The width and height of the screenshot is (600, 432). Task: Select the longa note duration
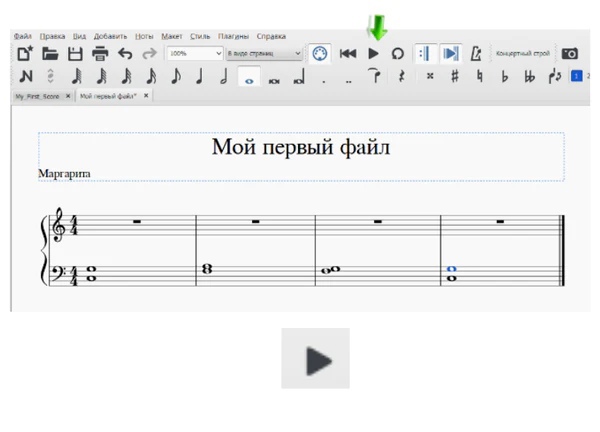[x=299, y=77]
